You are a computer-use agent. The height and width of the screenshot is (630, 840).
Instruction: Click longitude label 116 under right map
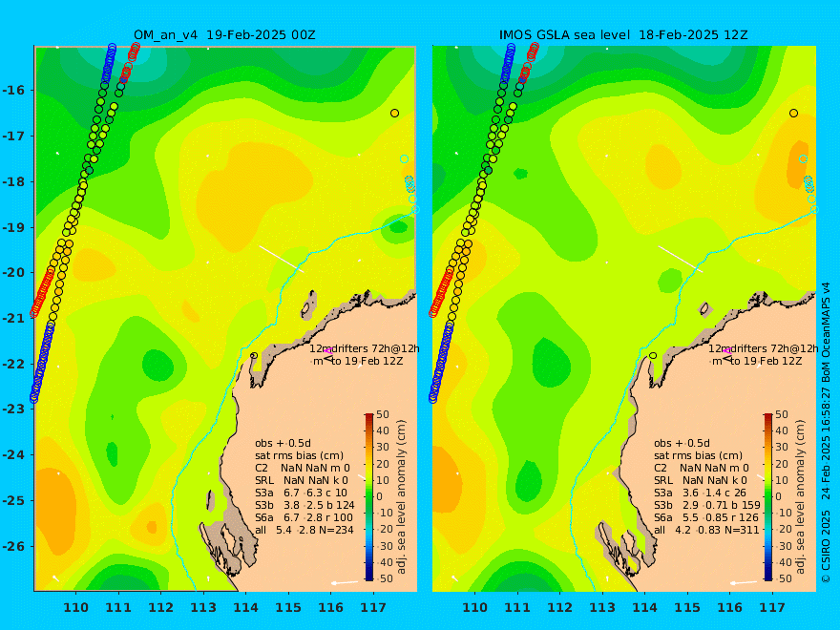coord(730,607)
